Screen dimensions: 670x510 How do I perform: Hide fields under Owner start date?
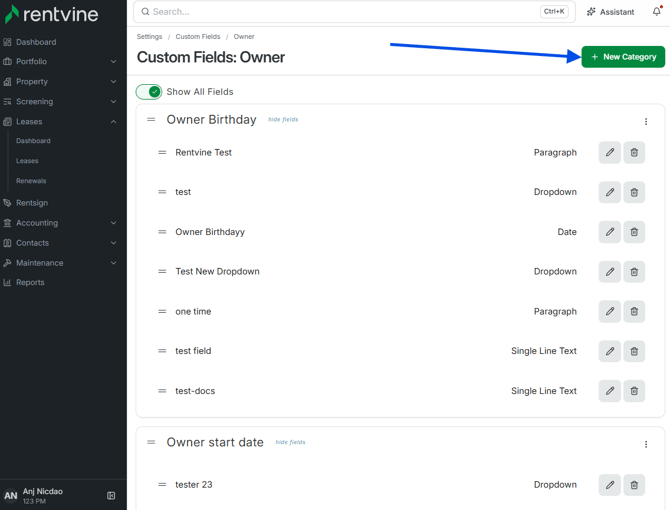pyautogui.click(x=290, y=442)
